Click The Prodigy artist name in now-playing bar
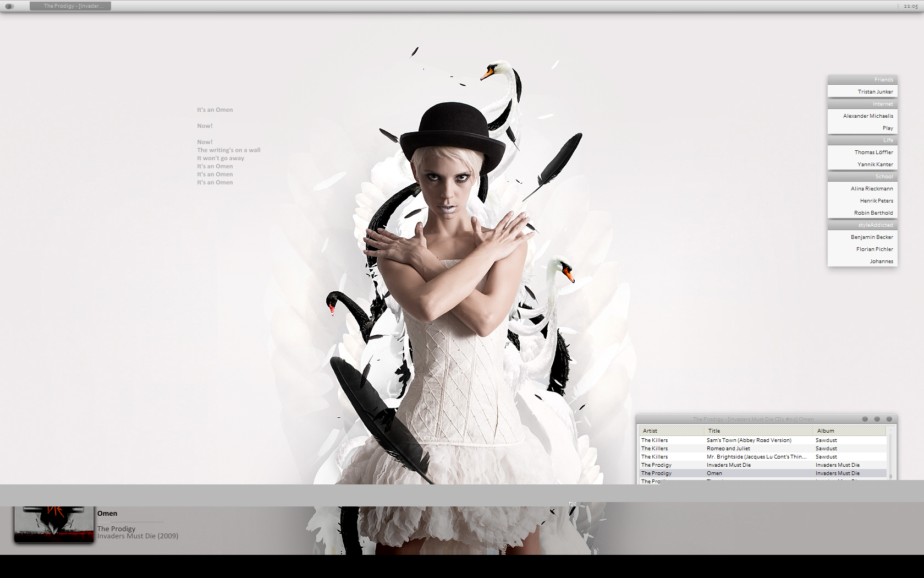924x578 pixels. 116,528
